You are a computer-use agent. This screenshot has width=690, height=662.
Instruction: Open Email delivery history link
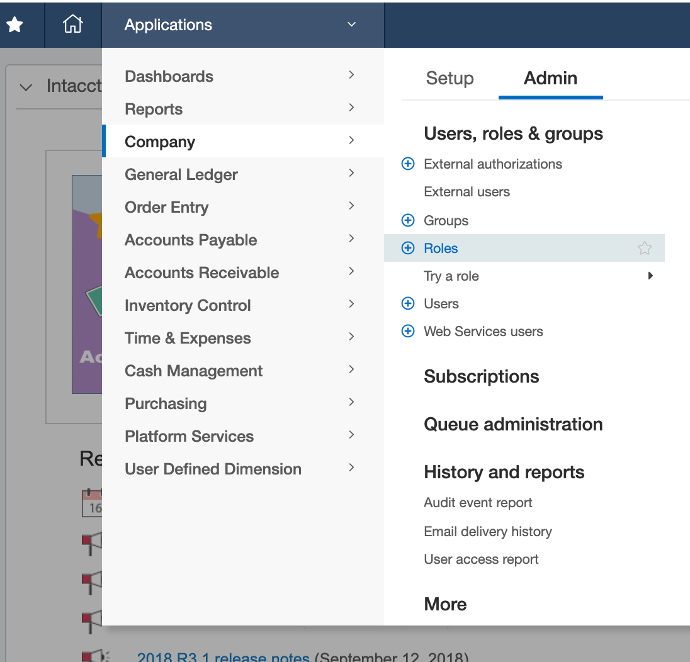tap(488, 531)
